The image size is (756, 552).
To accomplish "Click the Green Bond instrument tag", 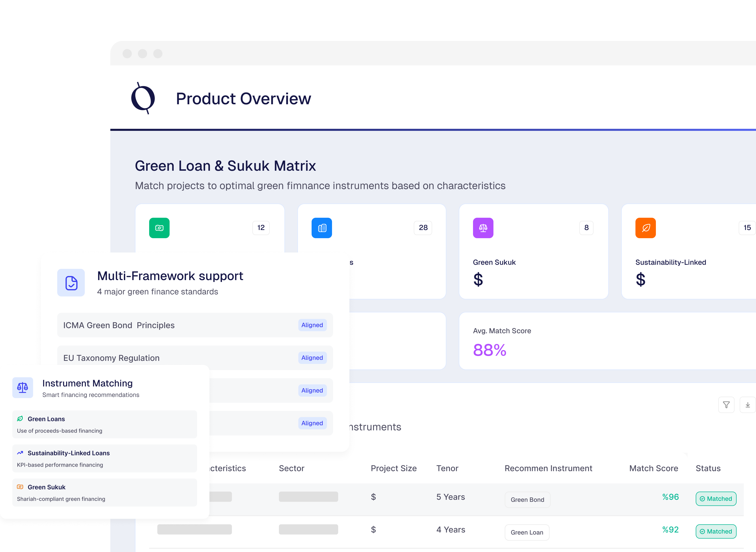I will tap(527, 500).
